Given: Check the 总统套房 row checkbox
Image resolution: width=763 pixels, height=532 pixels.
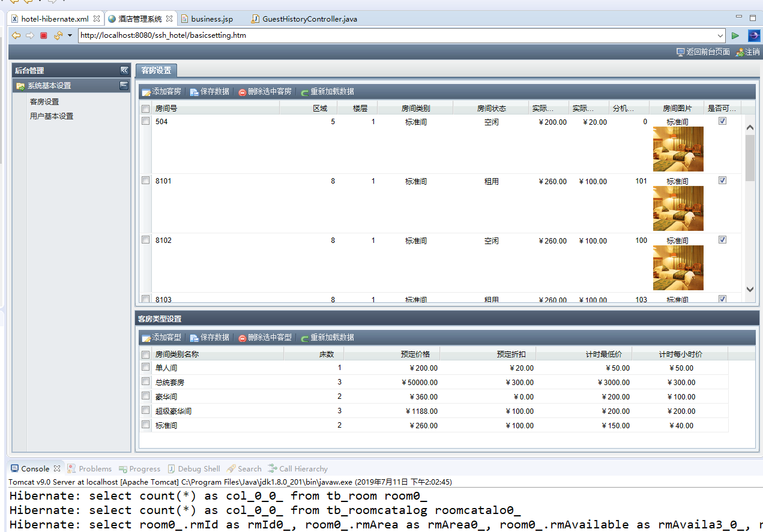Looking at the screenshot, I should [x=145, y=381].
